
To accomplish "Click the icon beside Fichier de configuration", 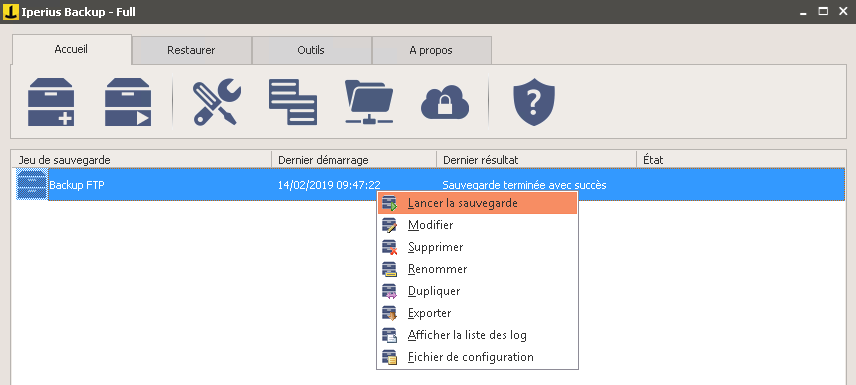I will 390,357.
